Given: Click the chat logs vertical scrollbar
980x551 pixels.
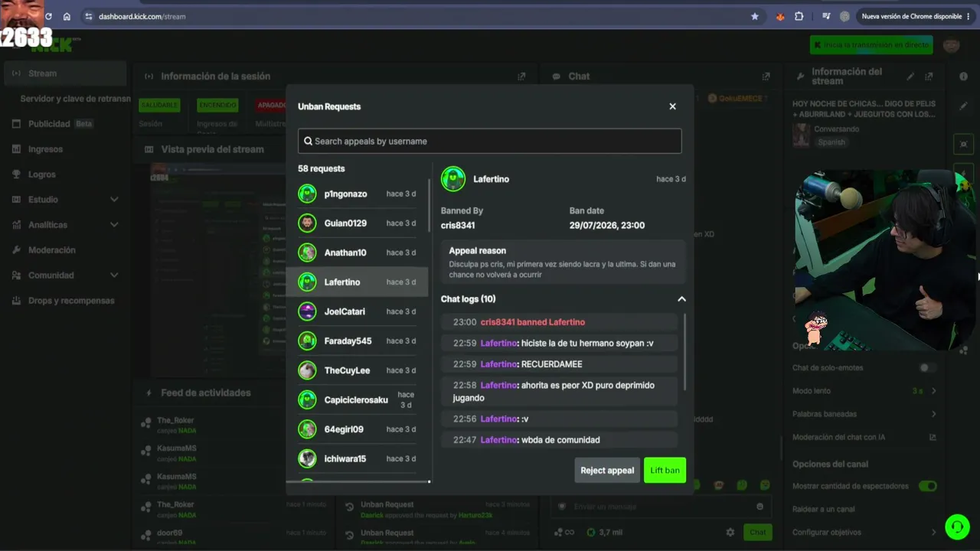Looking at the screenshot, I should tap(684, 352).
